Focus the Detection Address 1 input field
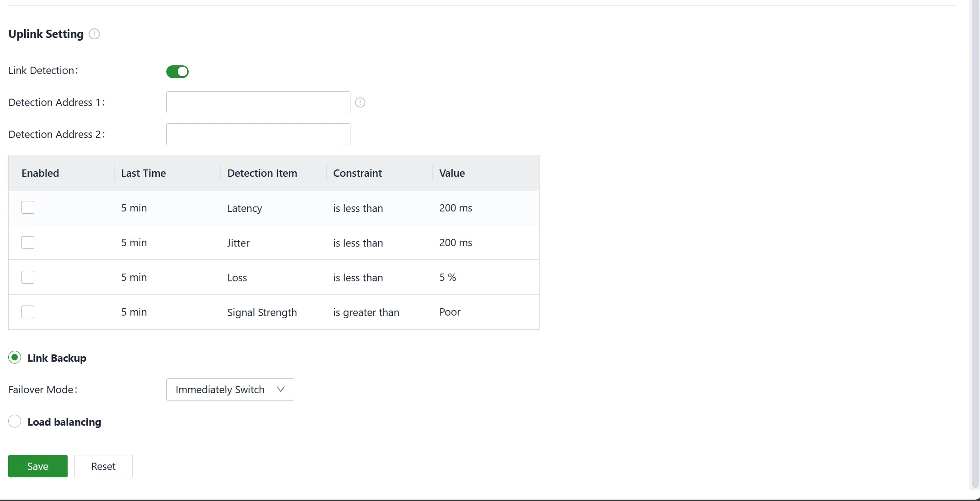Image resolution: width=980 pixels, height=501 pixels. pos(258,102)
